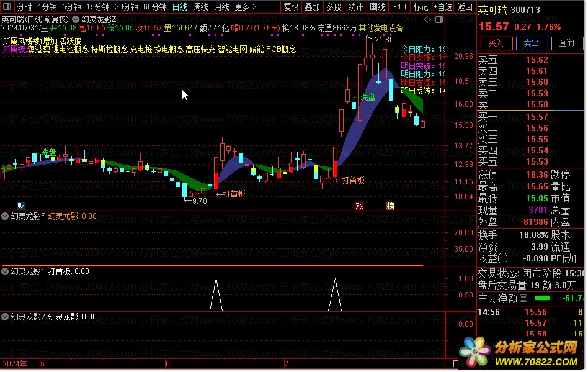Open the 统计 statistics tool
This screenshot has height=372, width=588.
click(355, 7)
